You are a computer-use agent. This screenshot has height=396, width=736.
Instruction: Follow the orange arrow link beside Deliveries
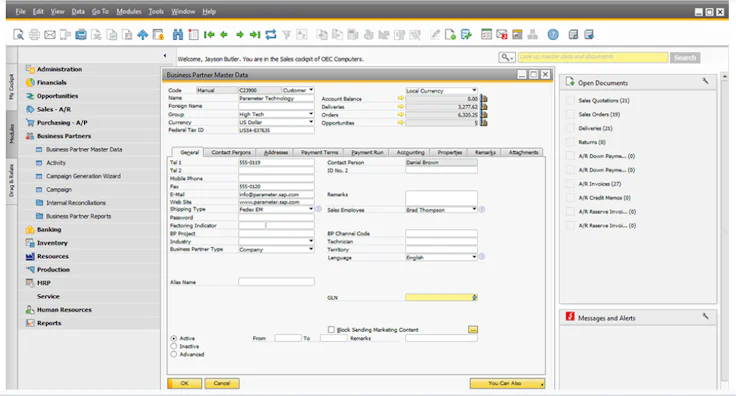(400, 107)
